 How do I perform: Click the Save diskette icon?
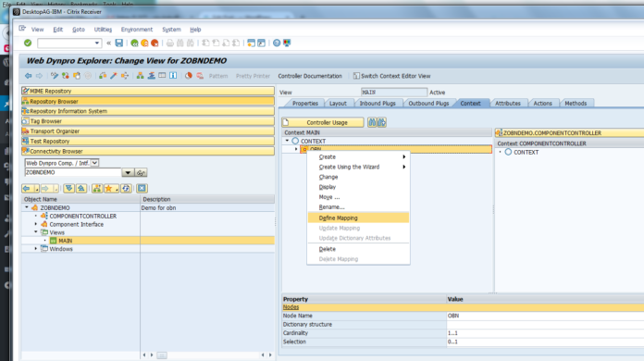[119, 43]
